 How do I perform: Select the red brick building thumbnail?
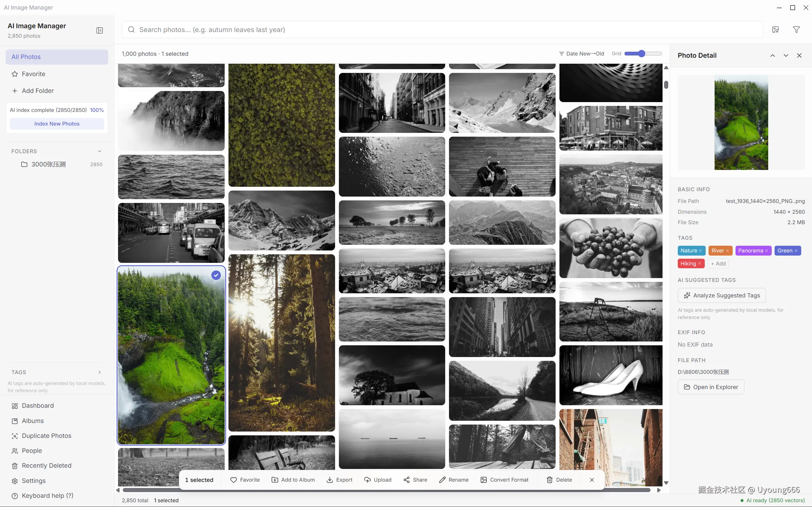coord(611,447)
